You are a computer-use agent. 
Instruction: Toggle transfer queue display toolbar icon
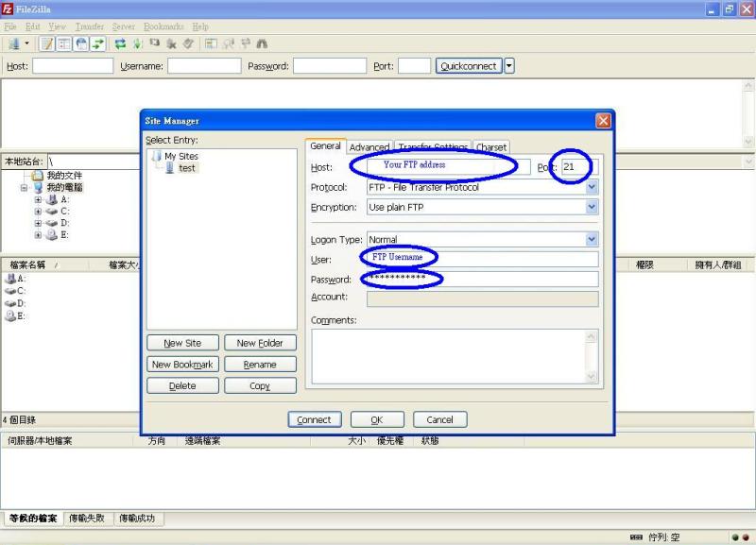pyautogui.click(x=98, y=43)
